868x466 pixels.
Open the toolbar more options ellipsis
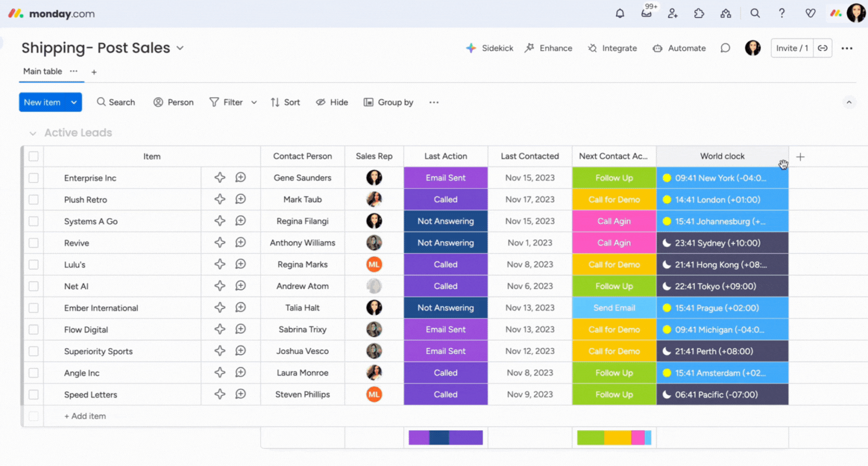pos(434,102)
